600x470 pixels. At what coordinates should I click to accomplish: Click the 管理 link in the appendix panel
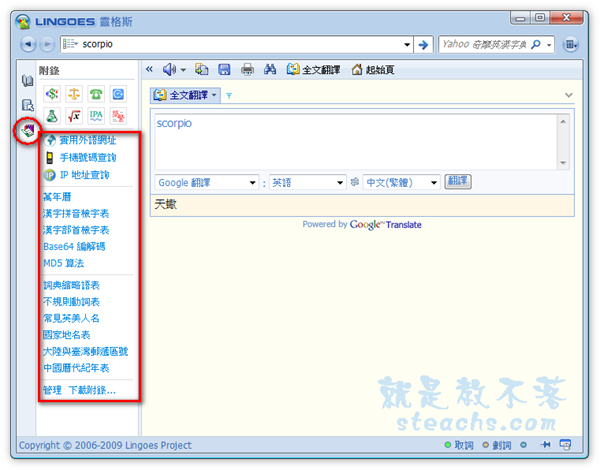[x=52, y=390]
